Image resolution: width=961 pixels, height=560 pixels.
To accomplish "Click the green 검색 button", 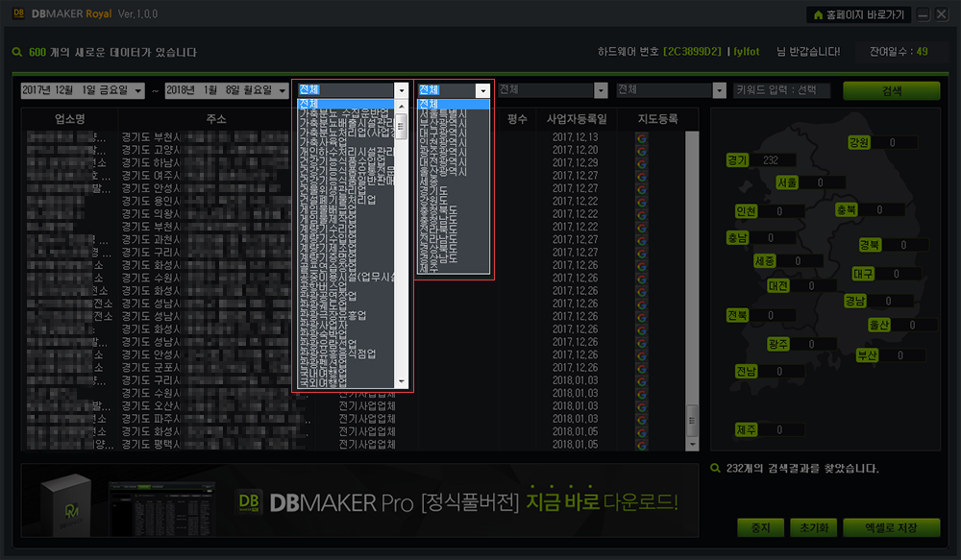I will click(x=892, y=90).
